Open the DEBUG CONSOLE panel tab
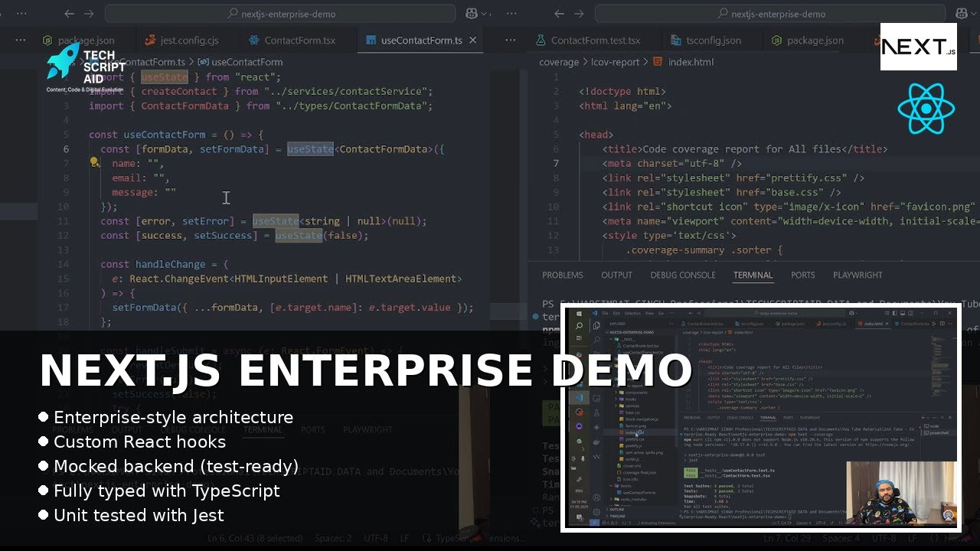Image resolution: width=980 pixels, height=551 pixels. click(x=683, y=275)
